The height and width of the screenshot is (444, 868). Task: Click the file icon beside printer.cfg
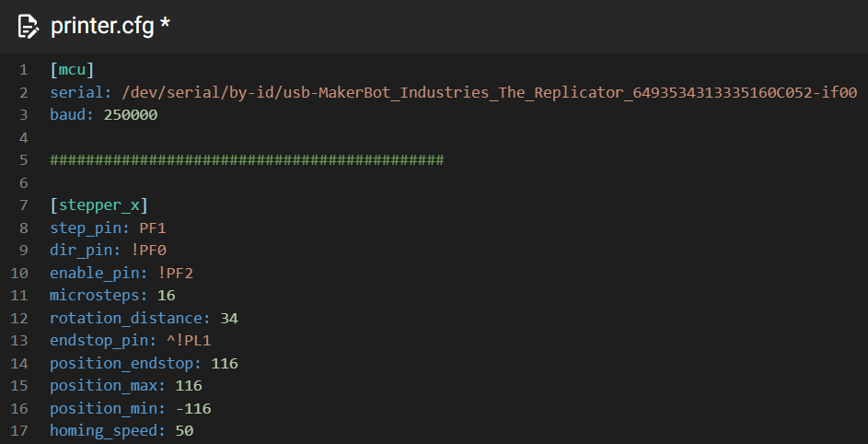tap(29, 27)
